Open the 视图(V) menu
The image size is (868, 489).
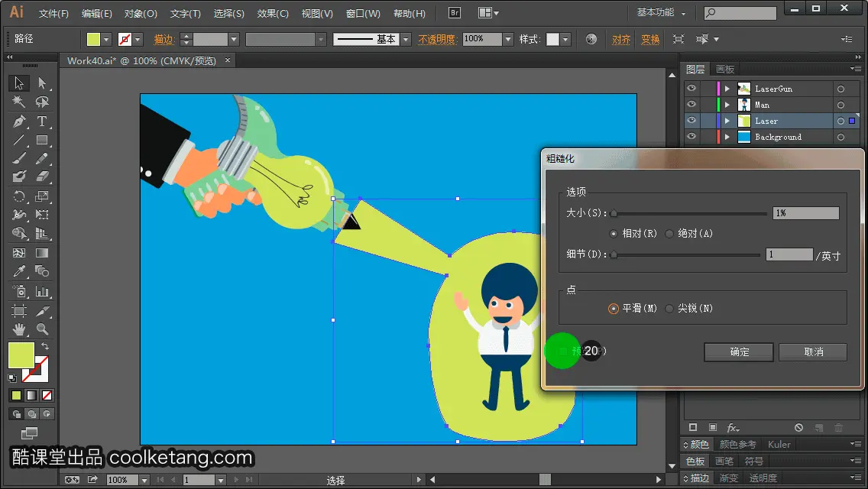(x=317, y=13)
